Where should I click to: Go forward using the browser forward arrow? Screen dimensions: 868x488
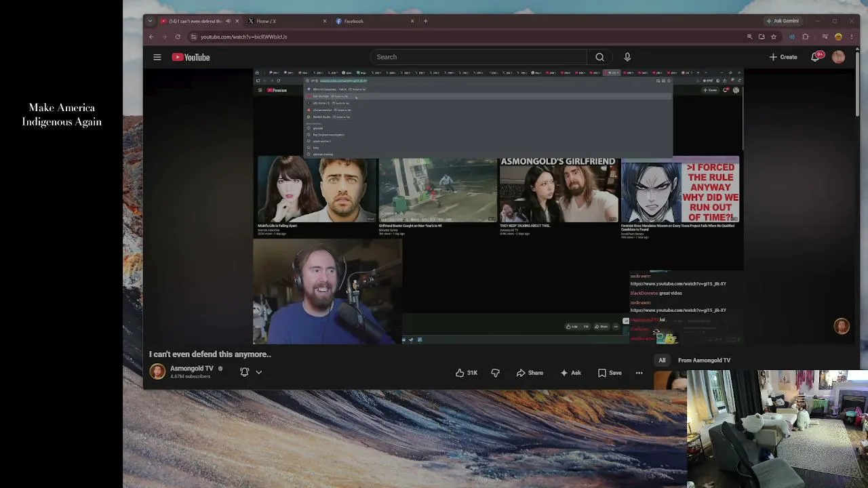(164, 37)
